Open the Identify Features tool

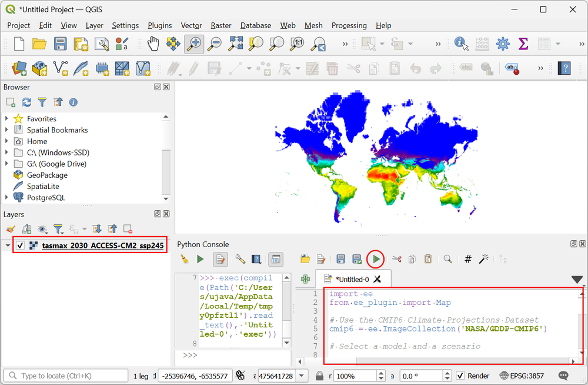click(461, 44)
